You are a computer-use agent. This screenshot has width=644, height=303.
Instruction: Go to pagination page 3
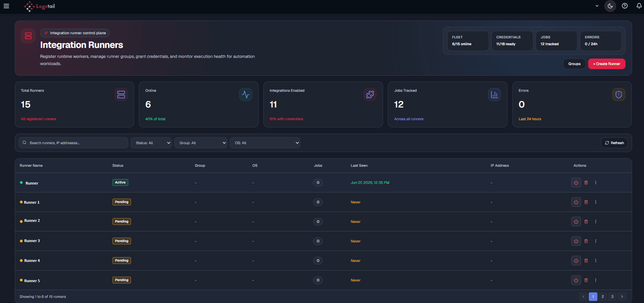(x=612, y=296)
